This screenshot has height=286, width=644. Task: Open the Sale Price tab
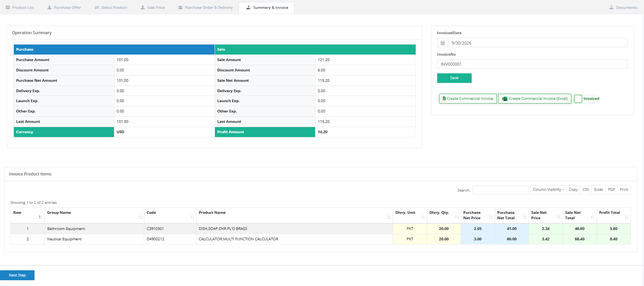[153, 8]
